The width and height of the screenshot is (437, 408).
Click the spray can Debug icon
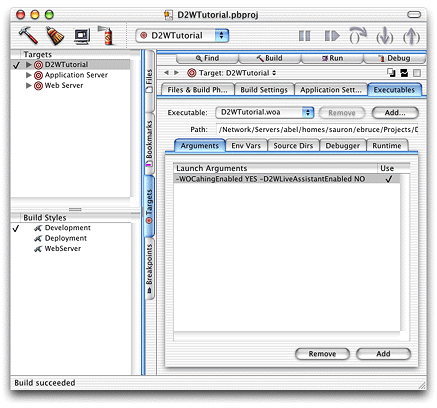(x=106, y=35)
